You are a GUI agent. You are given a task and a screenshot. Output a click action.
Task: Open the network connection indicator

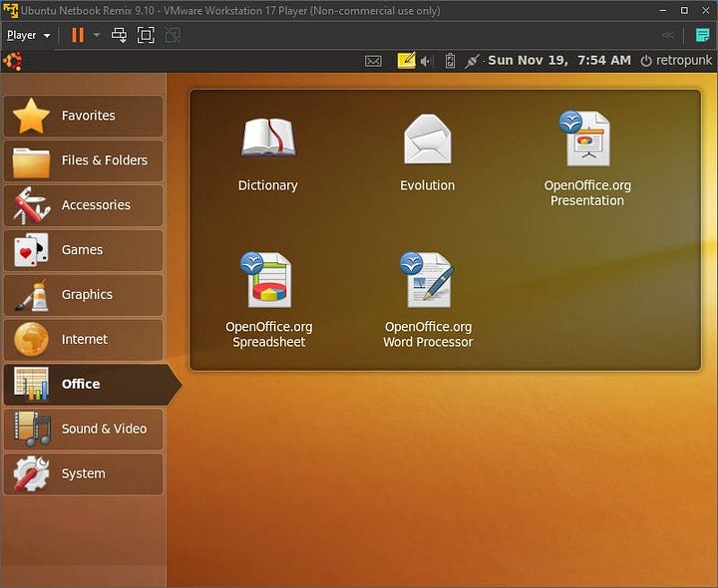tap(472, 61)
